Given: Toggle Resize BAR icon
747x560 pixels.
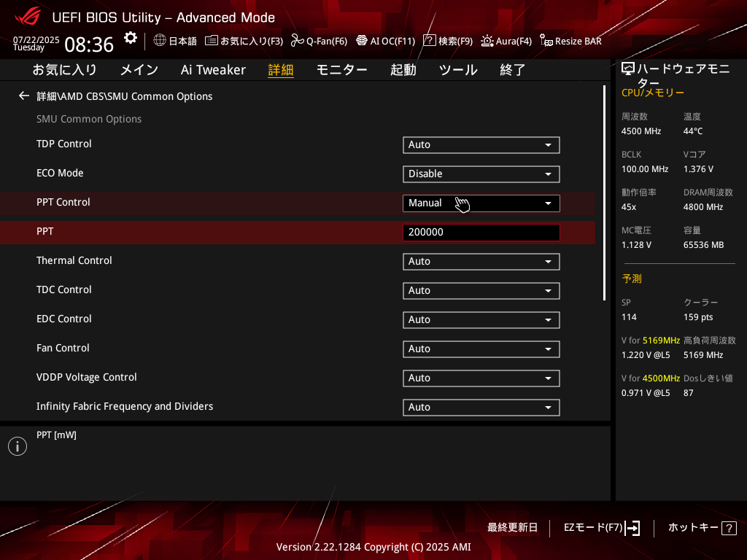Looking at the screenshot, I should point(546,41).
